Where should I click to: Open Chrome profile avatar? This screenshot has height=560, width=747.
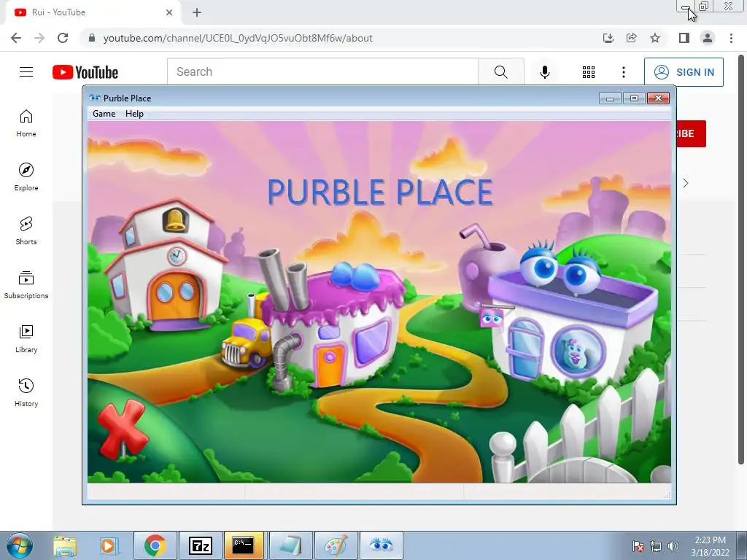tap(708, 38)
